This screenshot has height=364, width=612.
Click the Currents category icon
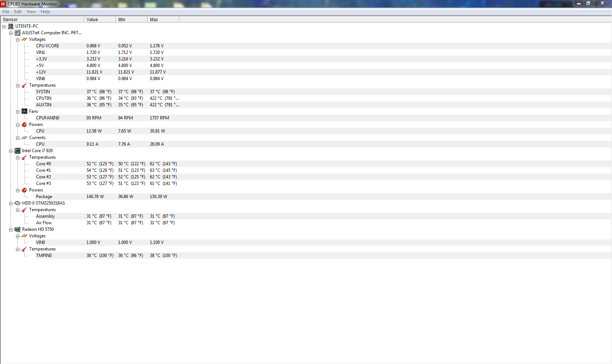(x=24, y=138)
